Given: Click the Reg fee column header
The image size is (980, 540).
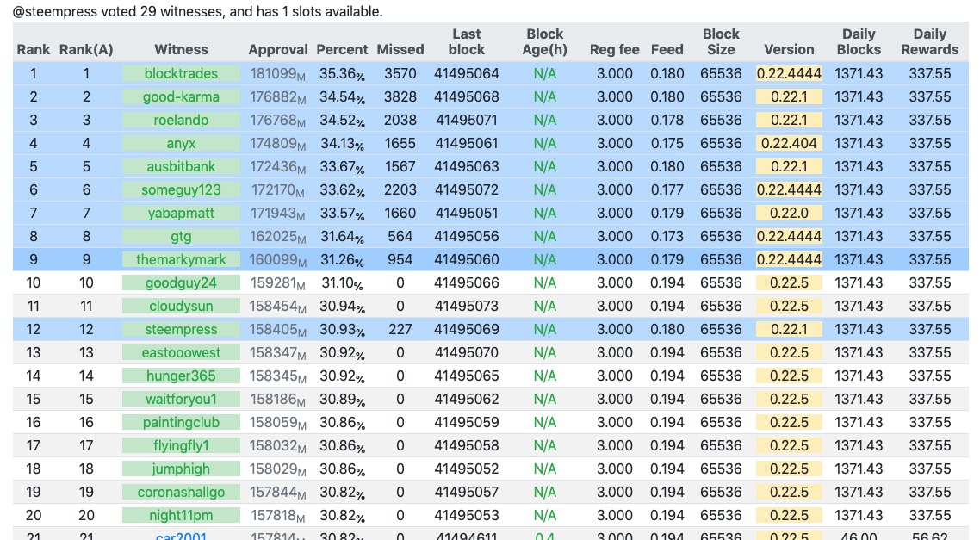Looking at the screenshot, I should pos(614,50).
